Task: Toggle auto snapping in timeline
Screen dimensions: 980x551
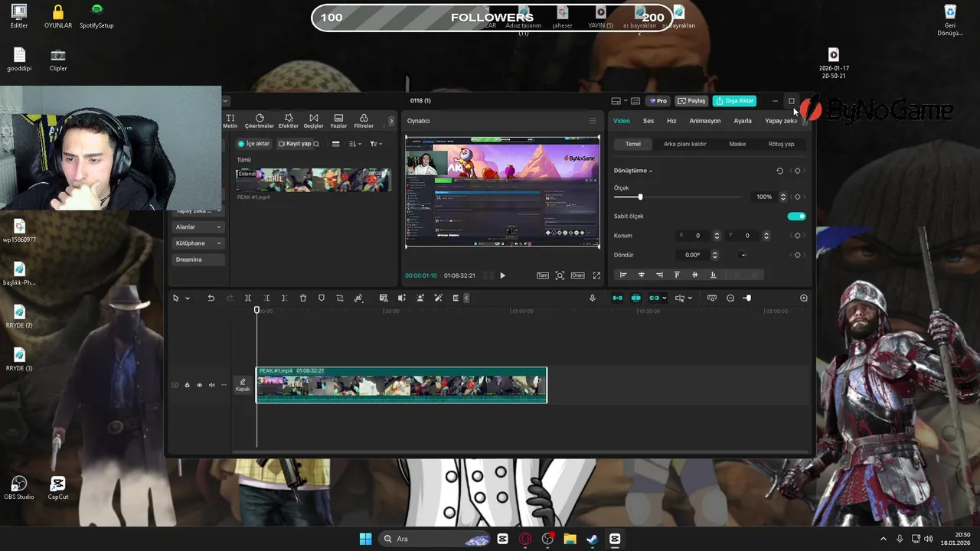Action: (x=636, y=298)
